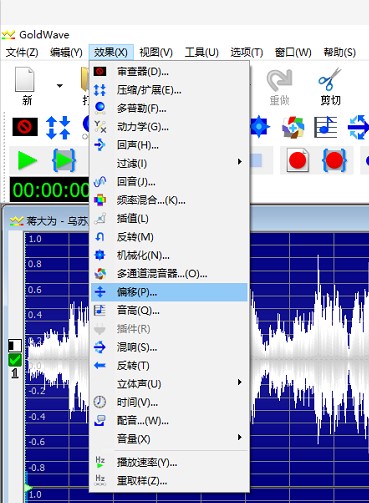Screen dimensions: 369x503
Task: Click the censor effect icon in effects toolbar
Action: (x=25, y=127)
